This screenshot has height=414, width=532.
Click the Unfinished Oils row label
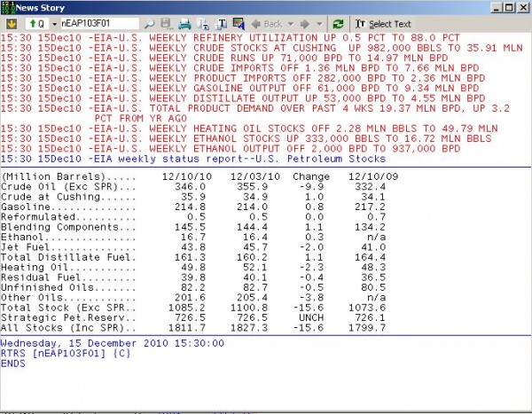click(x=68, y=288)
